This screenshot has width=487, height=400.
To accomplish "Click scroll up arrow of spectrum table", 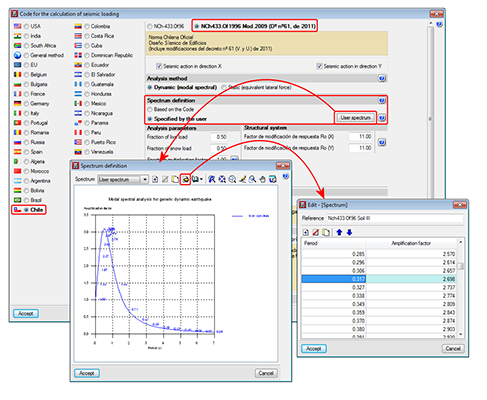I will [461, 242].
